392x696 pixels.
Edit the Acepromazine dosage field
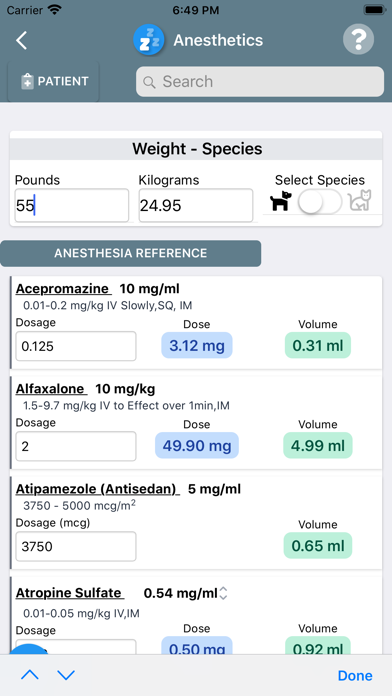[76, 346]
